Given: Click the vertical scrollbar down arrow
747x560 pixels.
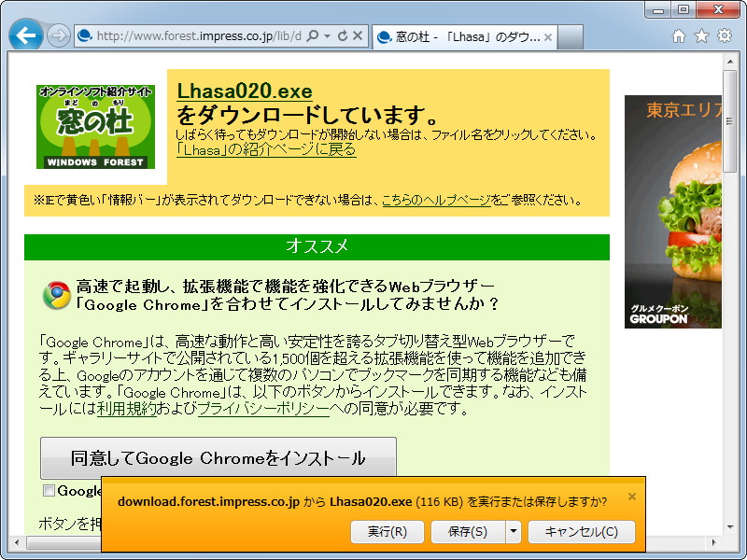Looking at the screenshot, I should 730,527.
